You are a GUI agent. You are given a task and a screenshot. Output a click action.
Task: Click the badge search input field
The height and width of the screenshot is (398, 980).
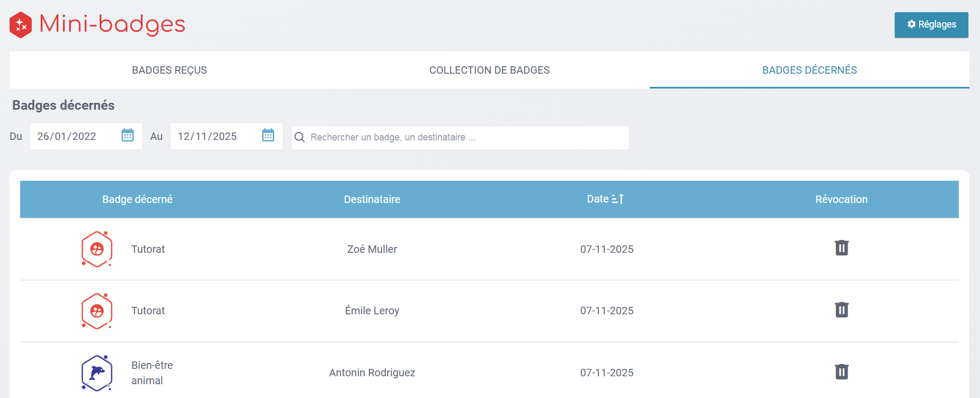coord(466,137)
